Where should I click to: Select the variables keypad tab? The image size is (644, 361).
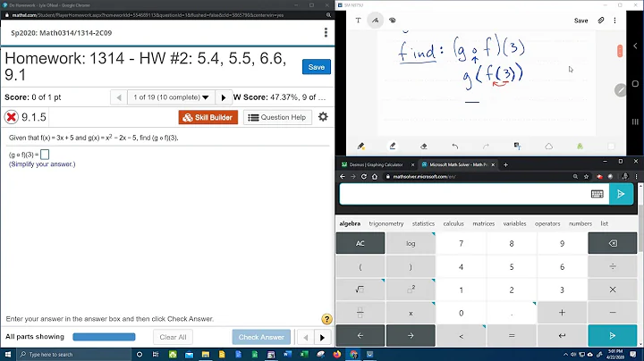coord(514,223)
